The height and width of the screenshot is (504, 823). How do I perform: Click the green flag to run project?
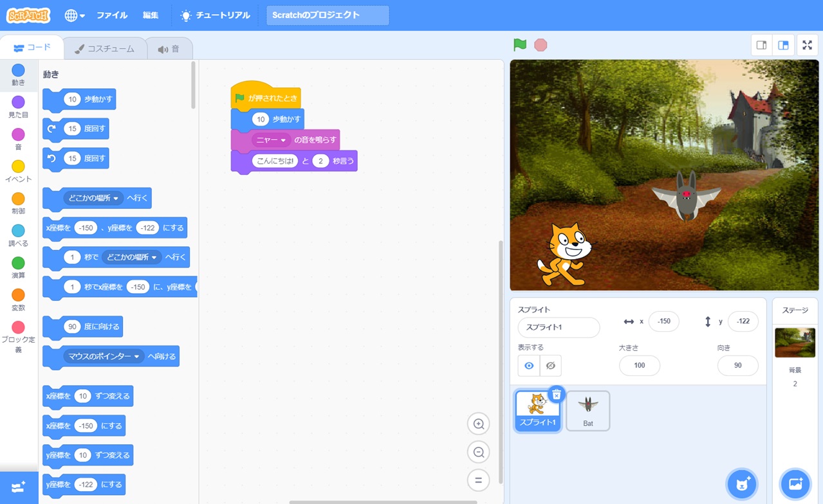coord(520,45)
